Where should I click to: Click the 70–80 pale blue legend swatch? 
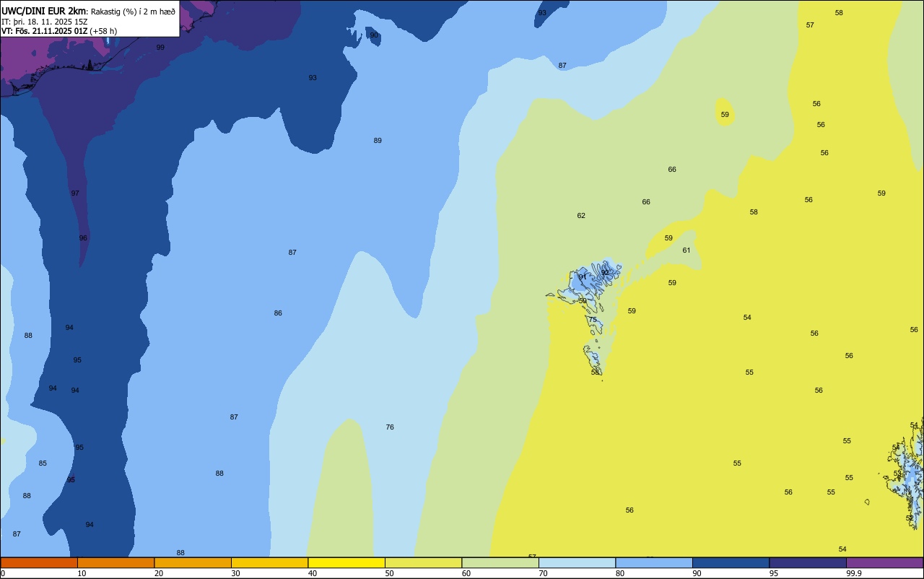coord(577,562)
